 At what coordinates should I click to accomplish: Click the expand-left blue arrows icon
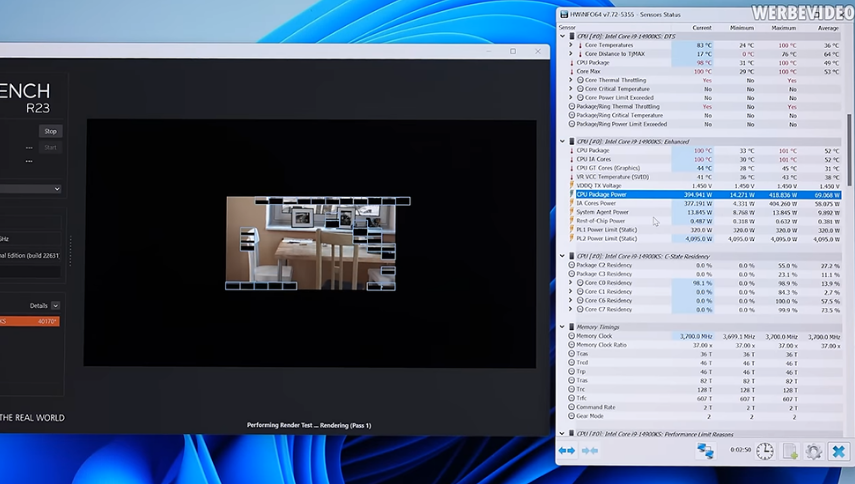567,452
